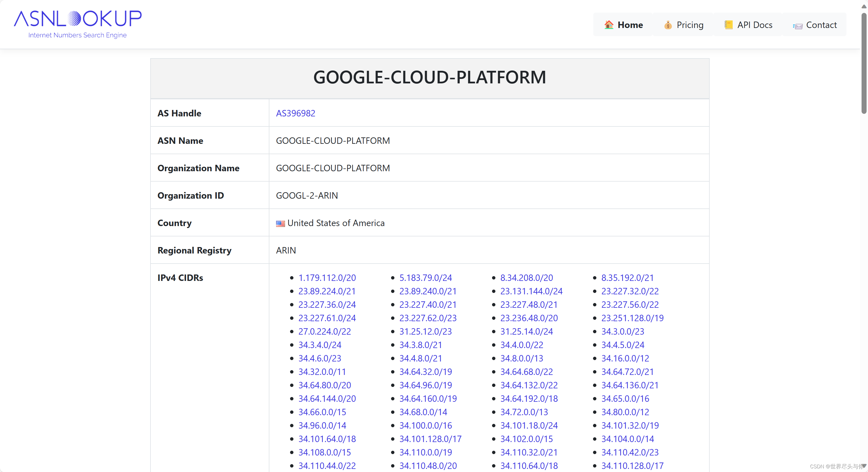Click the IPv4 CIDRs row label
This screenshot has width=868, height=472.
point(180,278)
